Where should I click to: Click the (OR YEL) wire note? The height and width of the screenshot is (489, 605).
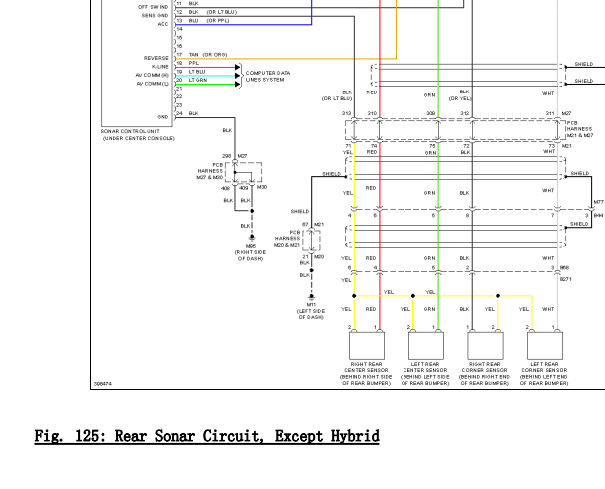click(460, 98)
